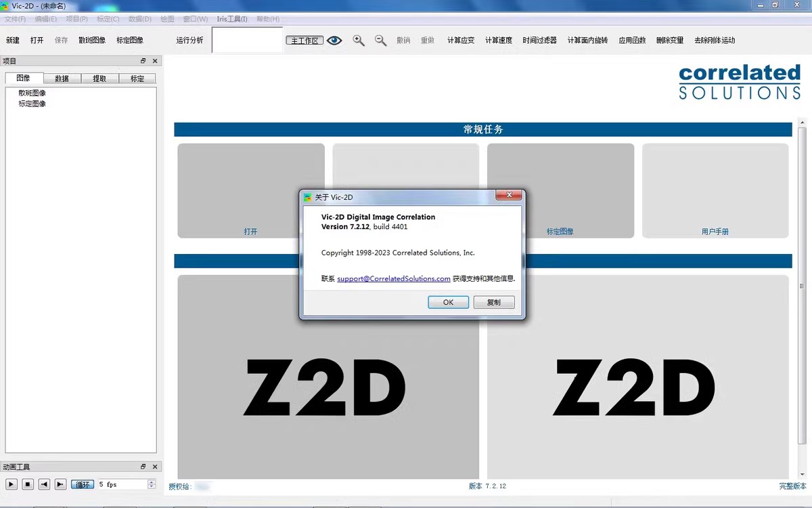Image resolution: width=812 pixels, height=508 pixels.
Task: Open the 编辑(E) menu
Action: click(x=46, y=19)
